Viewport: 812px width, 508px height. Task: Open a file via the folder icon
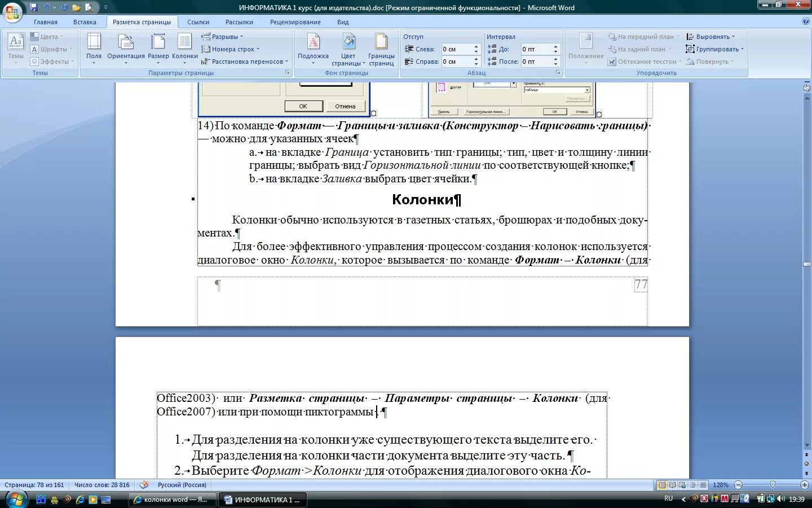tap(76, 7)
